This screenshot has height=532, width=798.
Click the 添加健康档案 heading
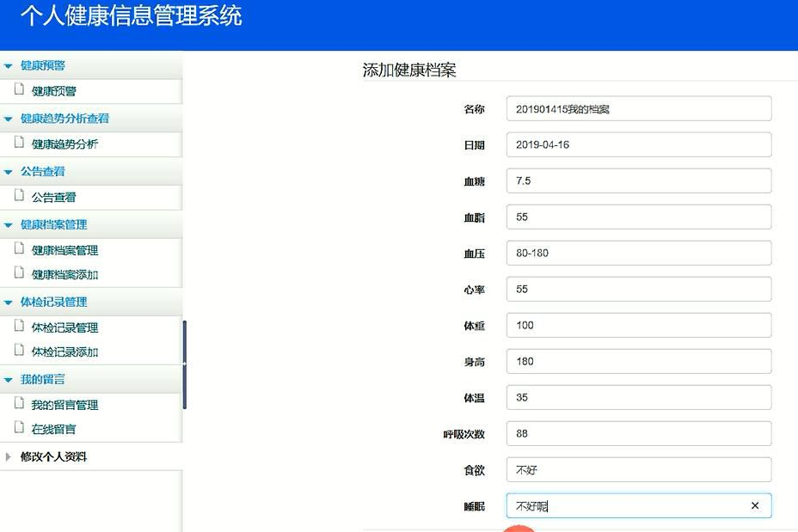[409, 70]
